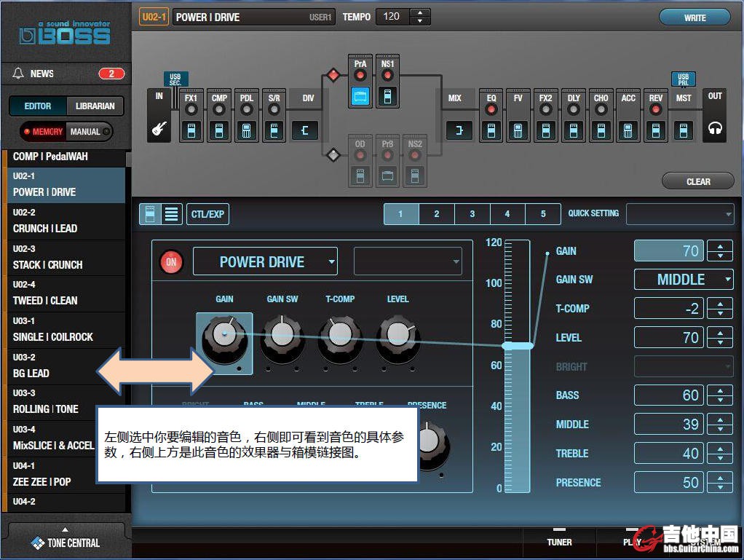Open the CTL/EXP tab
This screenshot has height=560, width=744.
[x=207, y=214]
